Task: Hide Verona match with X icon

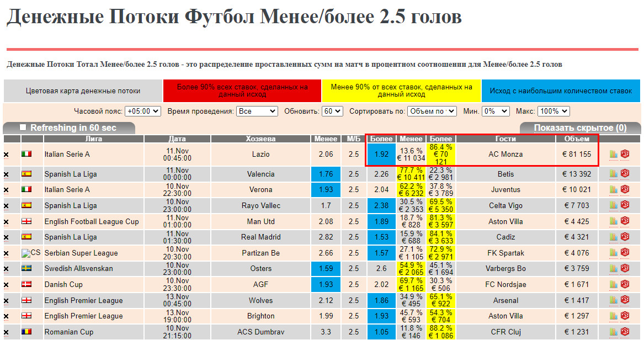Action: point(6,190)
